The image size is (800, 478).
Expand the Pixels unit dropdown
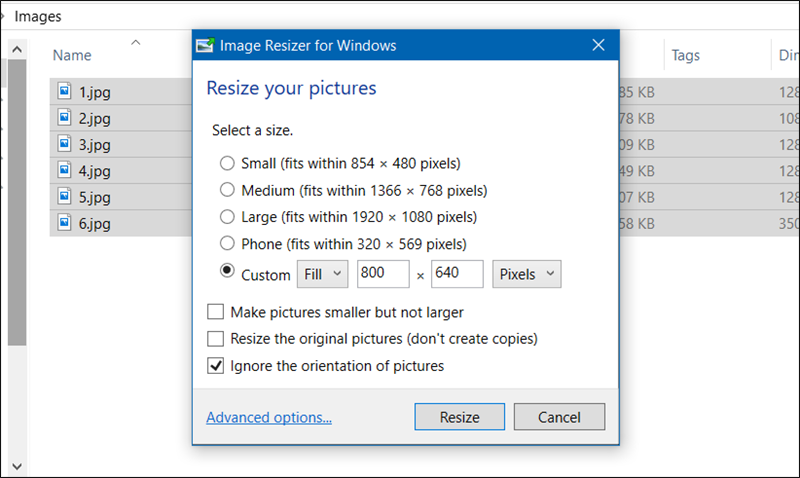tap(527, 275)
